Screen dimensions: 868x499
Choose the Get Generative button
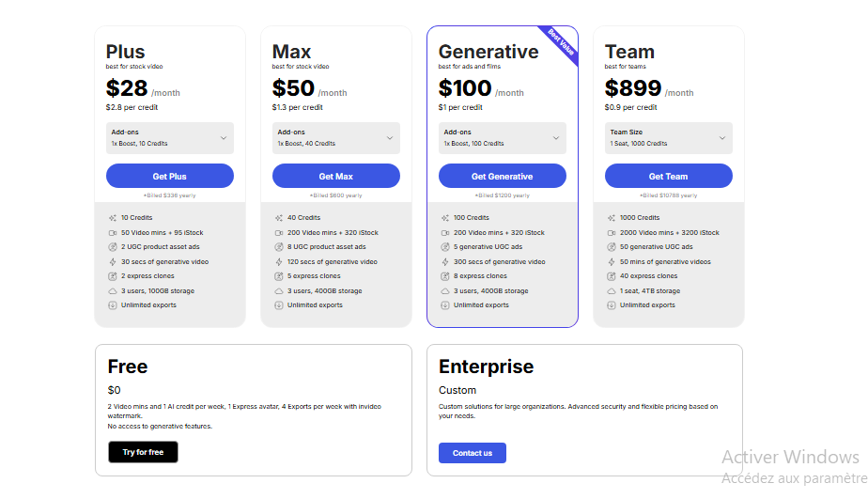[x=503, y=177]
